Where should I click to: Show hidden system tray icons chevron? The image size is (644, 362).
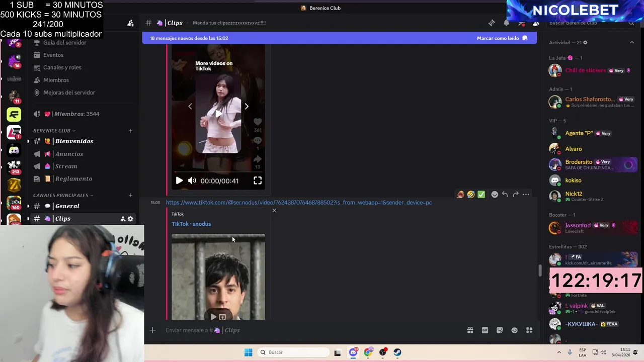click(559, 352)
